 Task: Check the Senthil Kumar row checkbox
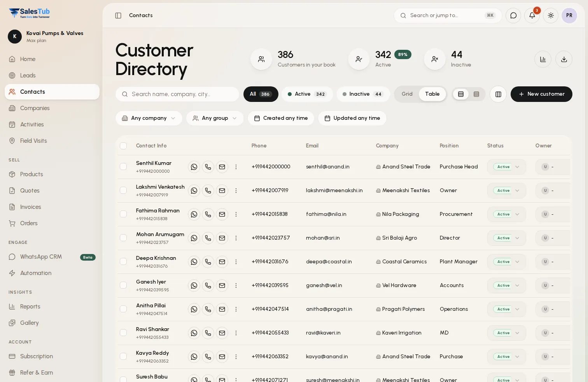tap(123, 166)
